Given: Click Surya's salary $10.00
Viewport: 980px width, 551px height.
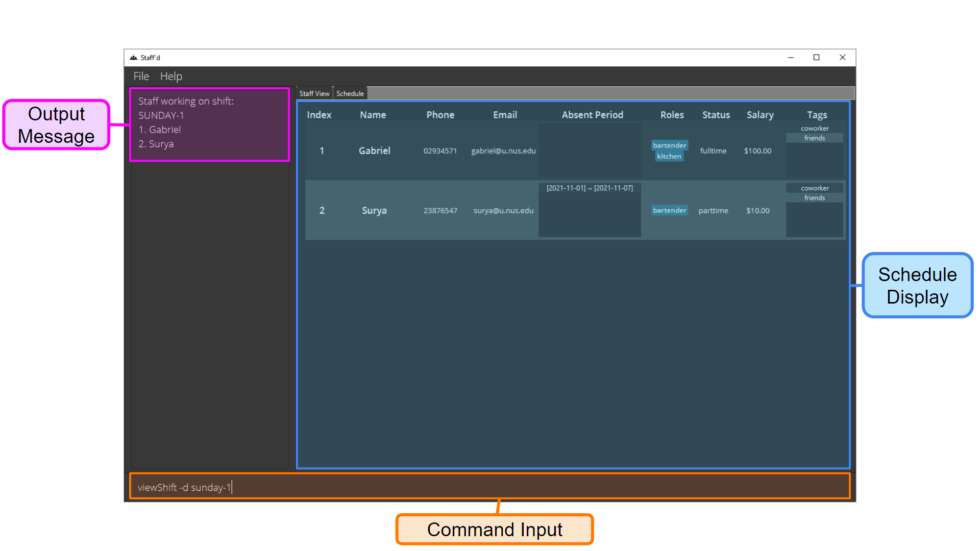Looking at the screenshot, I should (757, 211).
